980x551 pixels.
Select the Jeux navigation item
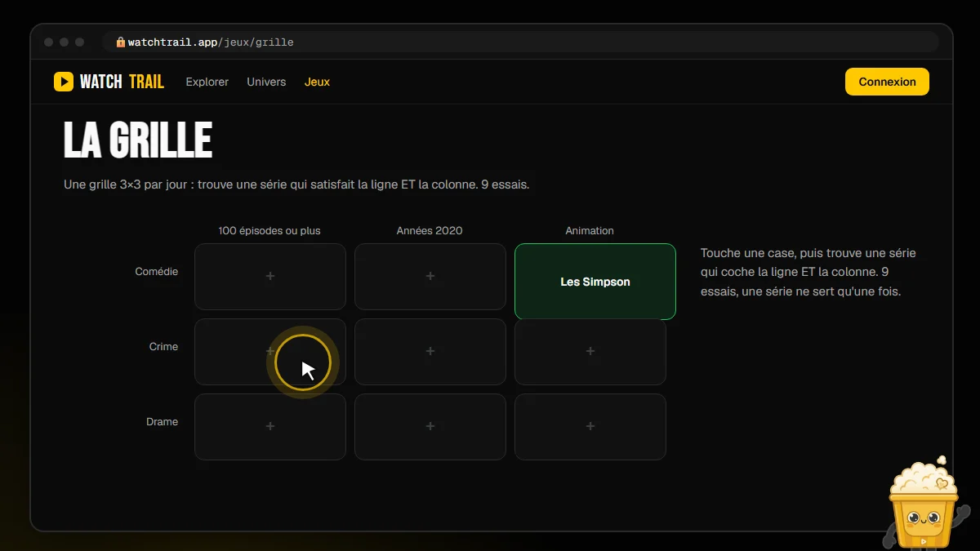pos(317,82)
